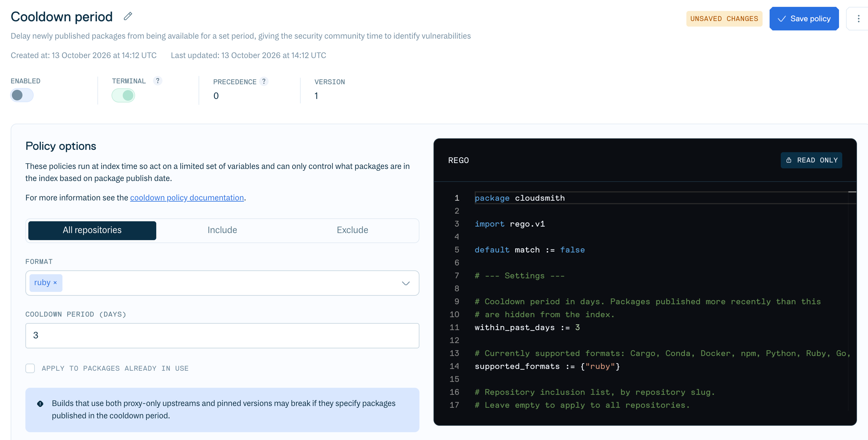Click the 'Last updated' timestamp text
This screenshot has height=440, width=868.
[248, 55]
